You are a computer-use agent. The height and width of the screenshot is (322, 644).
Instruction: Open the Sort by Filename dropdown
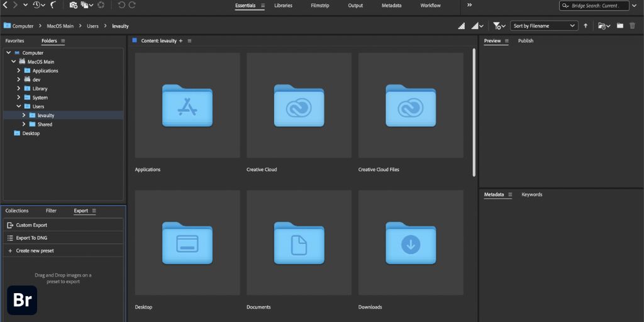click(x=544, y=26)
